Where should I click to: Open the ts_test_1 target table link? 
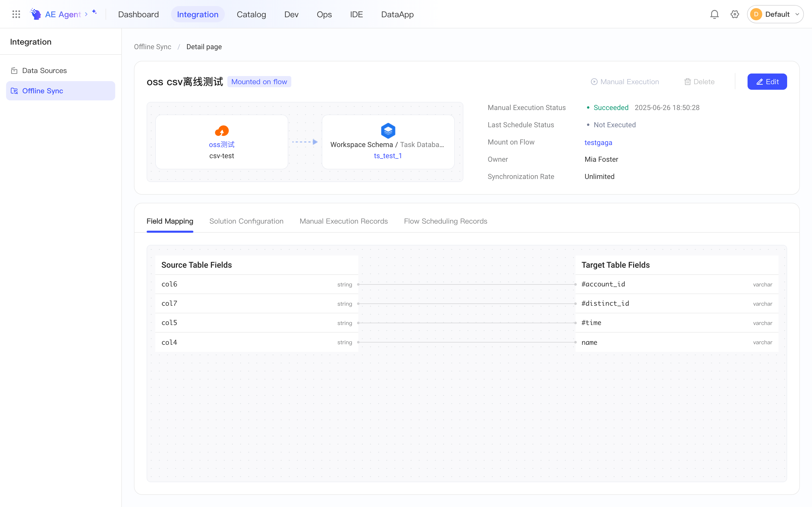(388, 156)
